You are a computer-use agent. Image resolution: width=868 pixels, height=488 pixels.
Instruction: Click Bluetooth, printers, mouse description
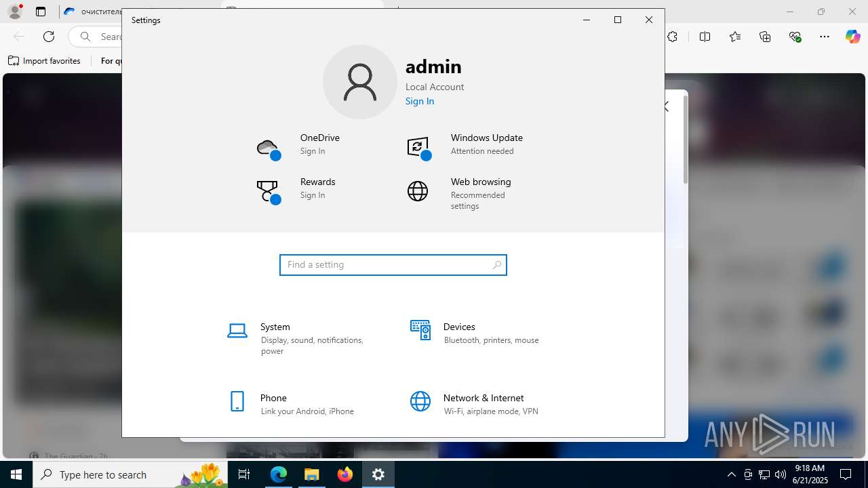(x=492, y=340)
